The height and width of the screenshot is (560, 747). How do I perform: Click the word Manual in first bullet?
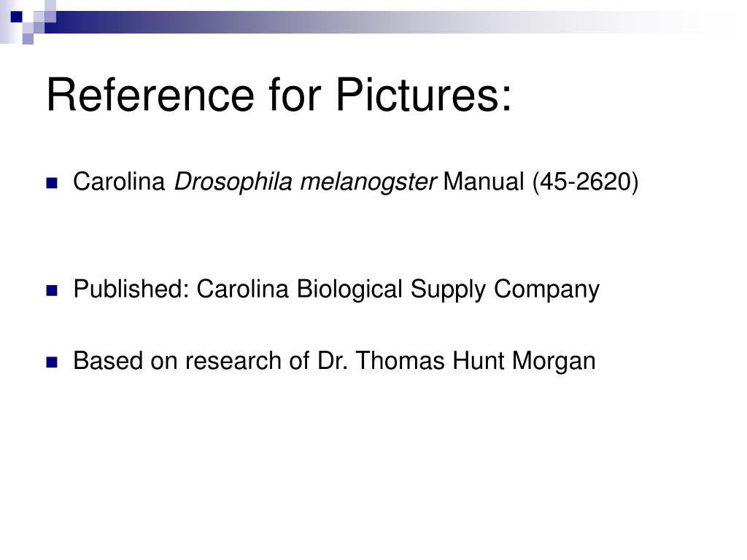pyautogui.click(x=484, y=182)
